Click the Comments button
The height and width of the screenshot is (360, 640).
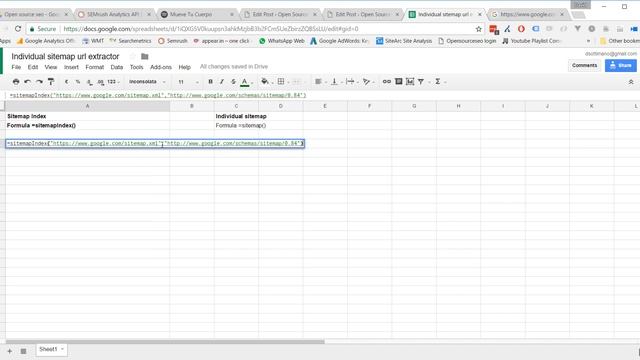pos(584,65)
